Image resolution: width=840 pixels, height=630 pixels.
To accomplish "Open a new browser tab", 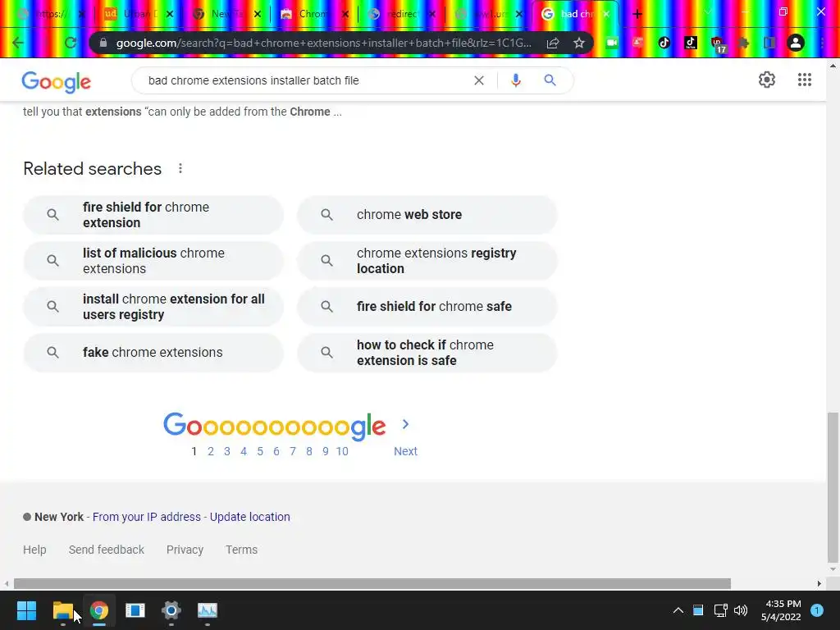I will coord(637,15).
